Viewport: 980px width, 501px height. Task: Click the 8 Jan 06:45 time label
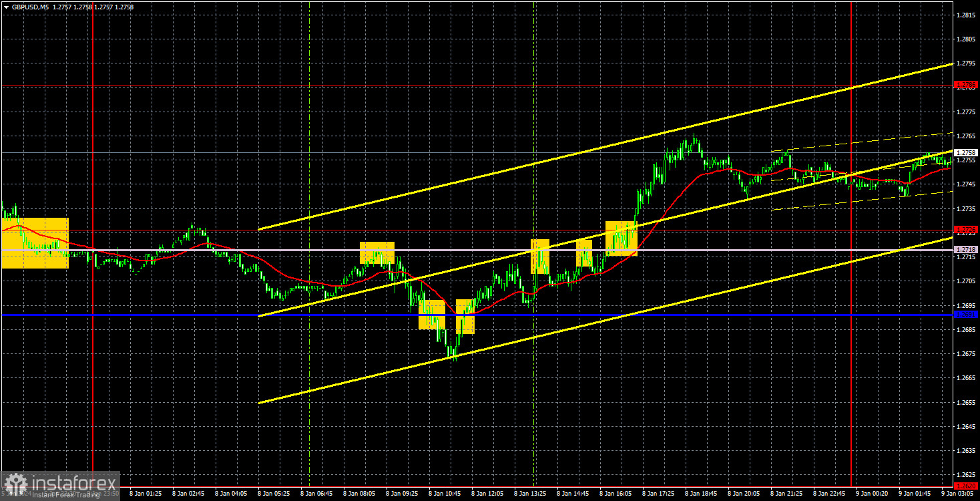[x=318, y=494]
